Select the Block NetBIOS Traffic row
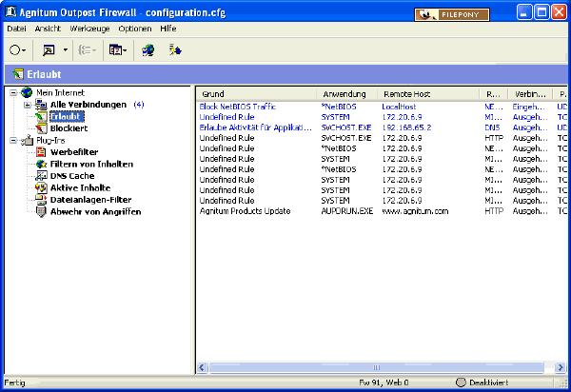Image resolution: width=571 pixels, height=392 pixels. tap(382, 107)
